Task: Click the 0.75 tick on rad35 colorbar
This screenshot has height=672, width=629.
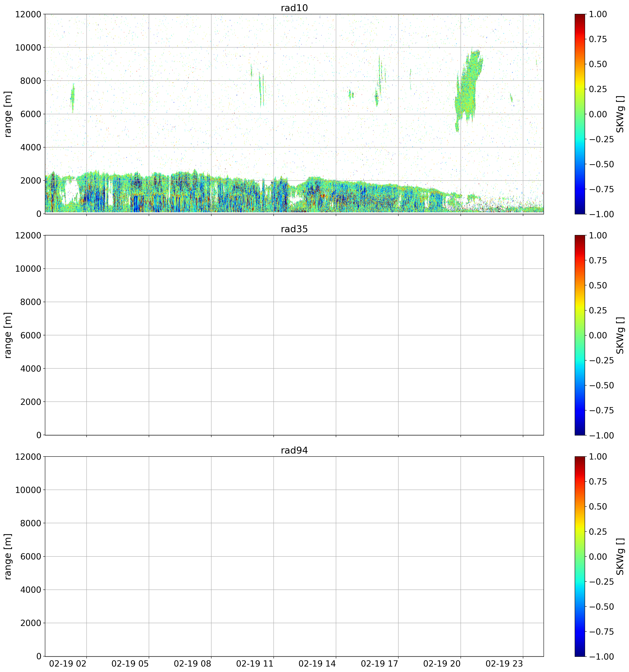Action: tap(598, 260)
